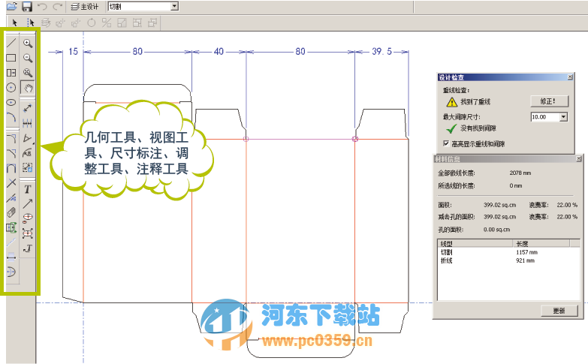Expand the 最大间隙尺寸 dropdown arrow

(x=564, y=117)
